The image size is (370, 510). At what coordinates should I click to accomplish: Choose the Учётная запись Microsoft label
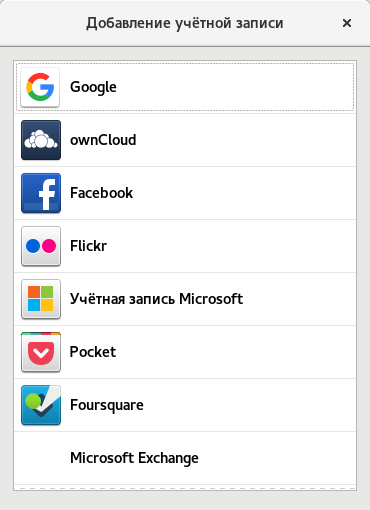156,299
